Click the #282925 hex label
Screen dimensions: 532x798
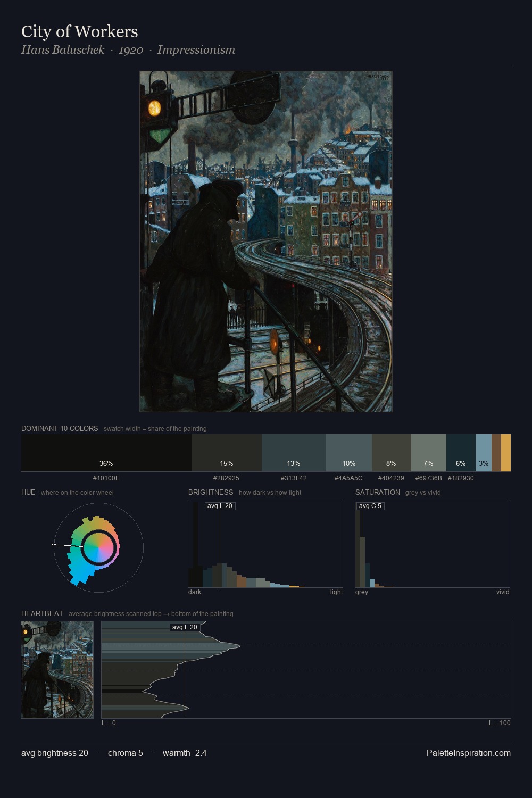(226, 478)
